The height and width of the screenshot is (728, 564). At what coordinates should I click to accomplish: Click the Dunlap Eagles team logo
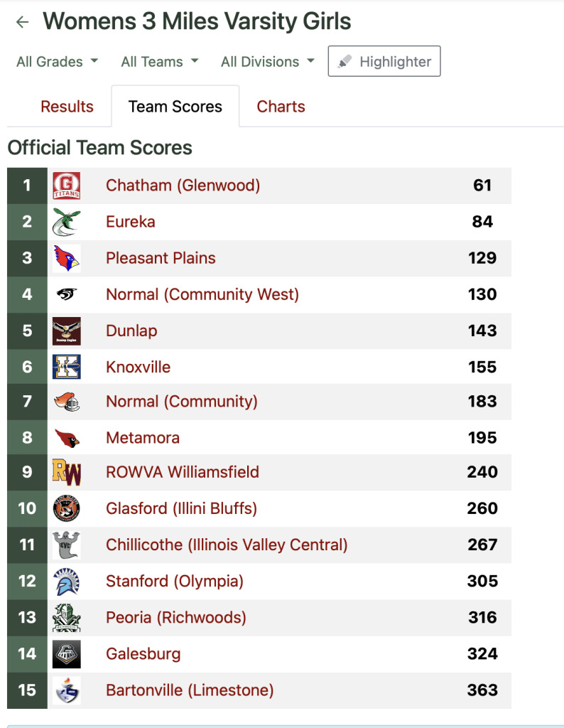tap(67, 331)
